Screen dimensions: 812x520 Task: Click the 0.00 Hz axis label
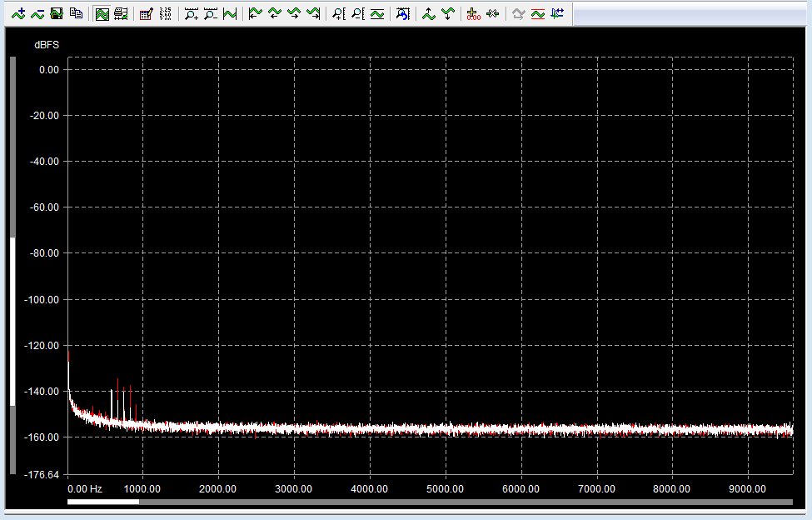[x=85, y=489]
